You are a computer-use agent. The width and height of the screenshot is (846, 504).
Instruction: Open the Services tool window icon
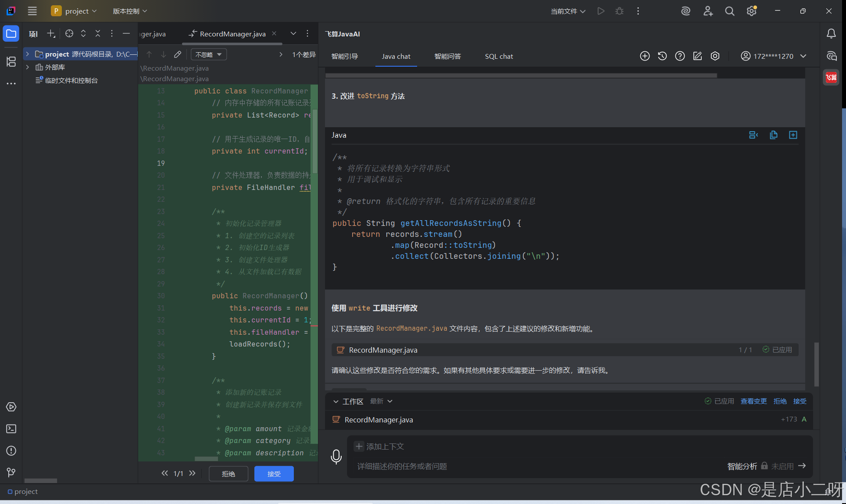pyautogui.click(x=11, y=407)
